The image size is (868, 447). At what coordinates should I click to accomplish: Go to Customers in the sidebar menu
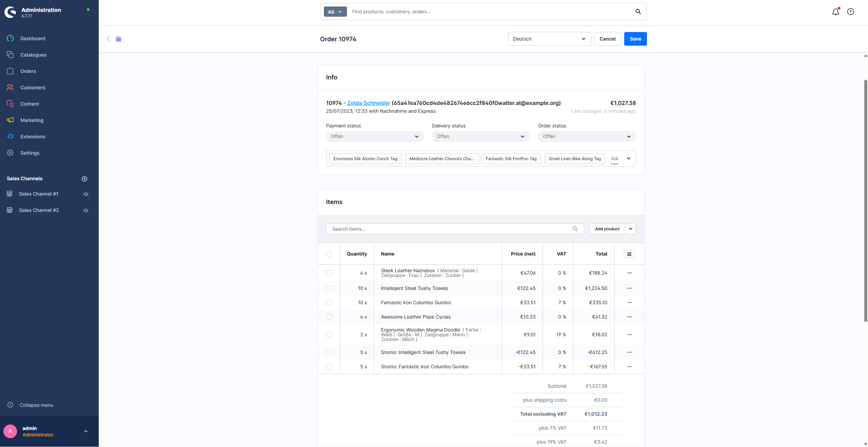point(33,88)
